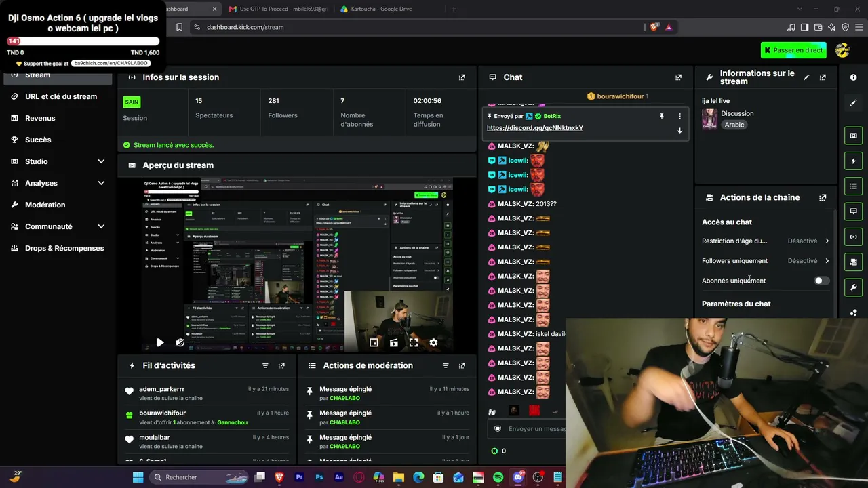Toggle the Abonnés uniquement switch
The width and height of the screenshot is (868, 488).
click(821, 281)
